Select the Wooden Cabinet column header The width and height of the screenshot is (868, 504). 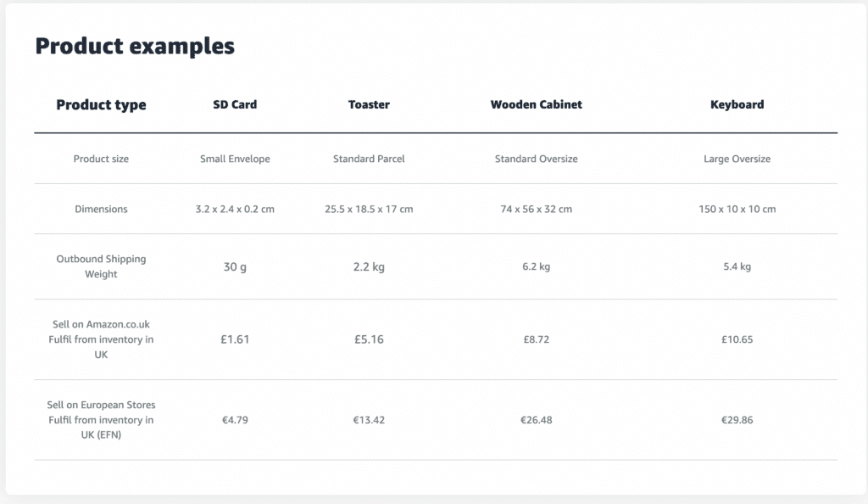tap(536, 105)
